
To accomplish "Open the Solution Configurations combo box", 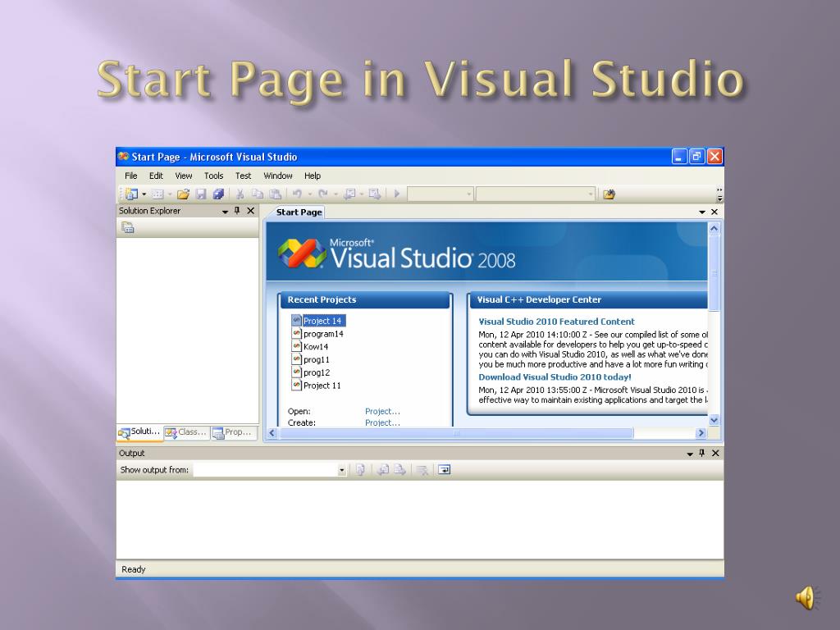I will [x=441, y=194].
